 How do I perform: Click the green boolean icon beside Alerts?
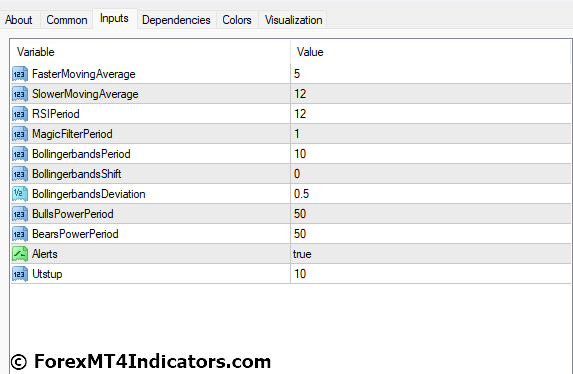(20, 254)
